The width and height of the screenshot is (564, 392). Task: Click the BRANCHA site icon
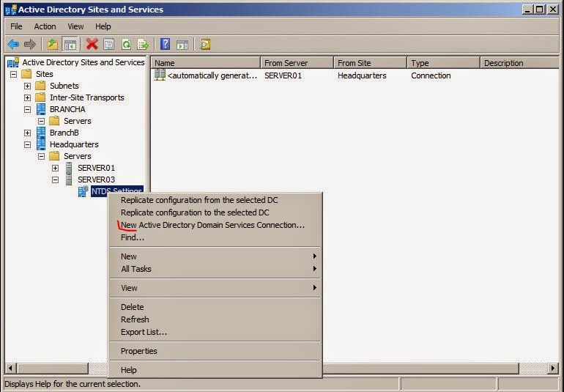pyautogui.click(x=41, y=109)
